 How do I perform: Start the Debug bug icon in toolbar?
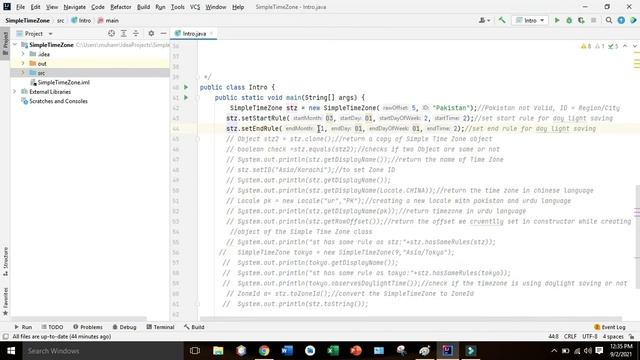coord(569,20)
